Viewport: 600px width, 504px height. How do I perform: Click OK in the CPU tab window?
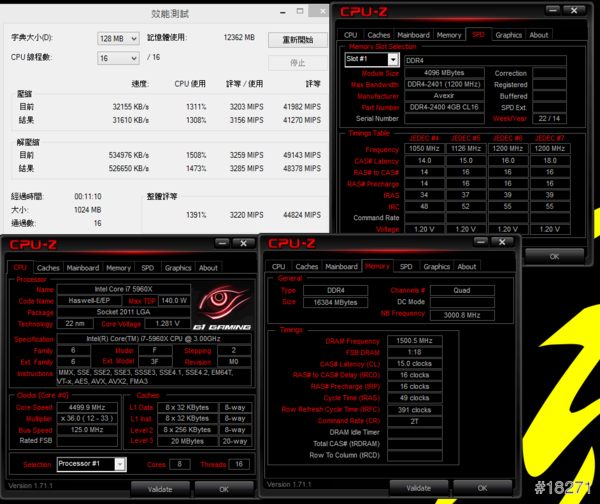224,489
